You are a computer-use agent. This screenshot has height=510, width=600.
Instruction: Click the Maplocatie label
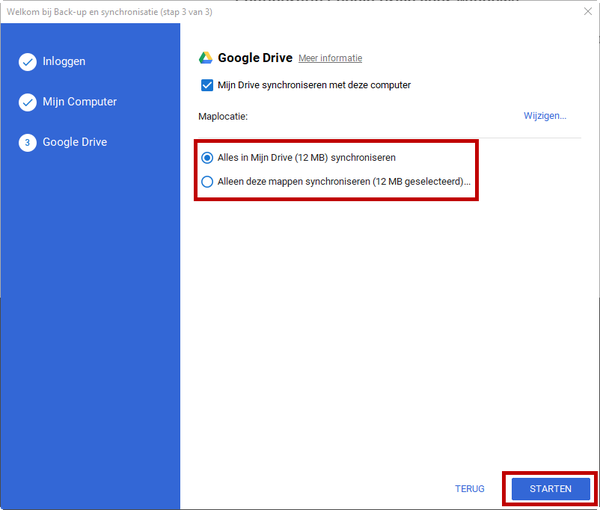(x=223, y=116)
